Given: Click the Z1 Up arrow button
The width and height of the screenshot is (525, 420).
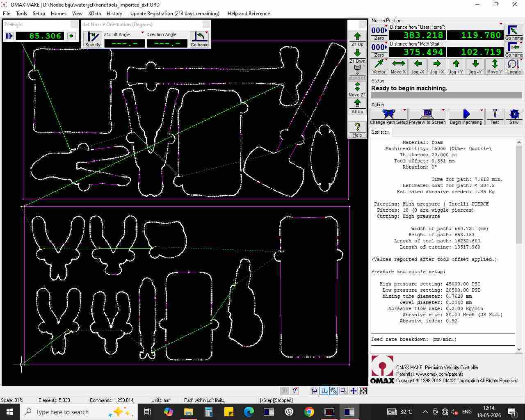Looking at the screenshot, I should pyautogui.click(x=357, y=39).
